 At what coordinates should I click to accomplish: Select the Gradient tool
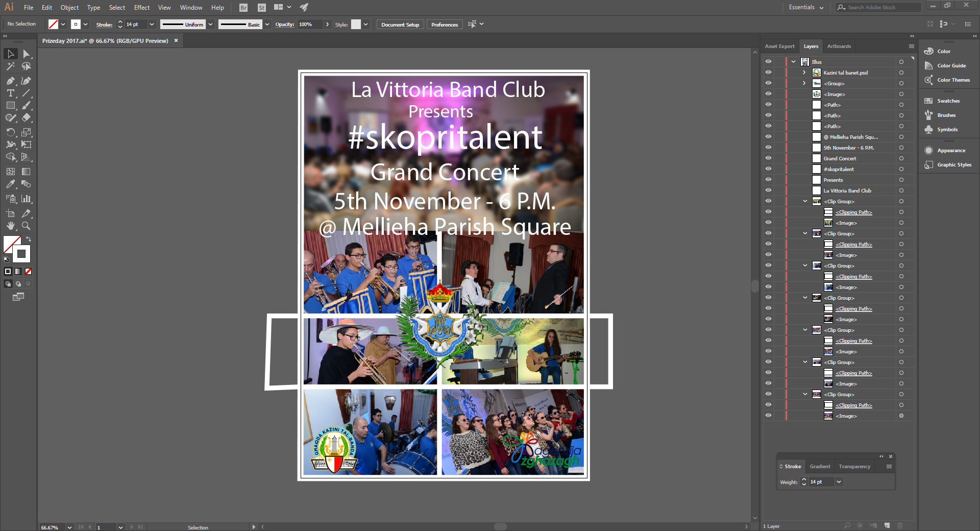point(26,172)
